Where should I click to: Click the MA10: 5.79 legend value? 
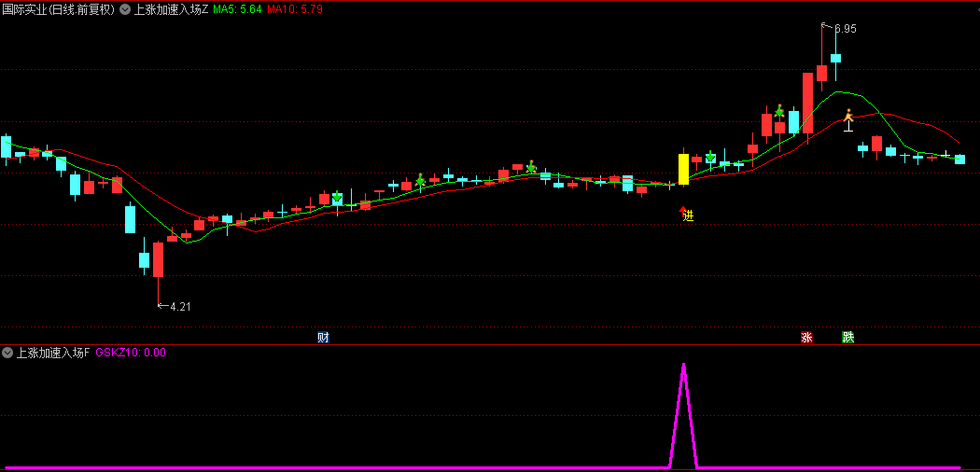(x=294, y=9)
